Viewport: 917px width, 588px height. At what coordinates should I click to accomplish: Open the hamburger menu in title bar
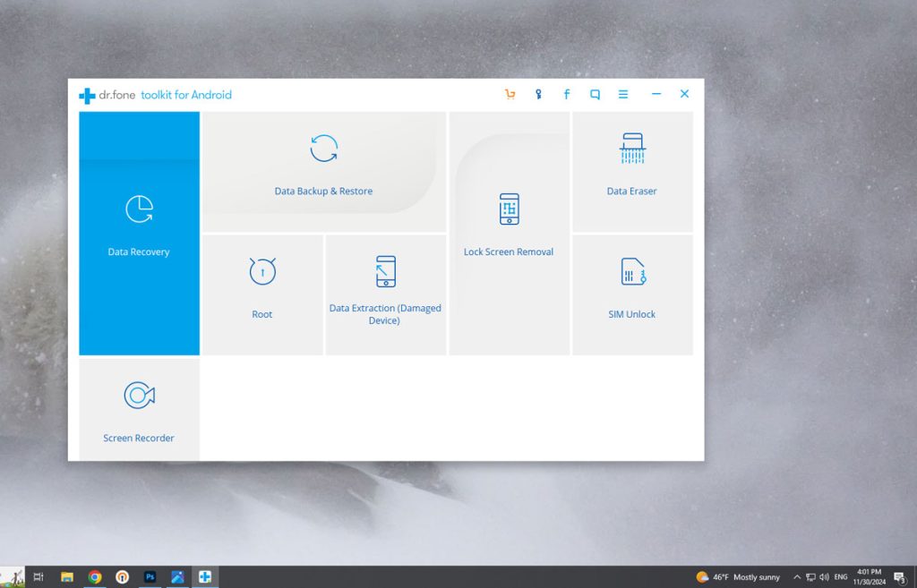tap(623, 94)
